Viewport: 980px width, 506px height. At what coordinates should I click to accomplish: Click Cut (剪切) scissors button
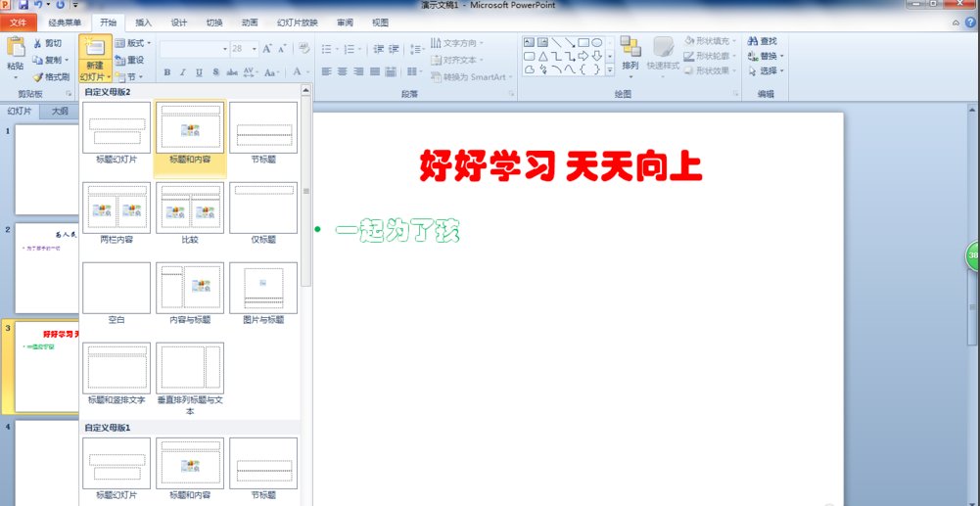(48, 43)
